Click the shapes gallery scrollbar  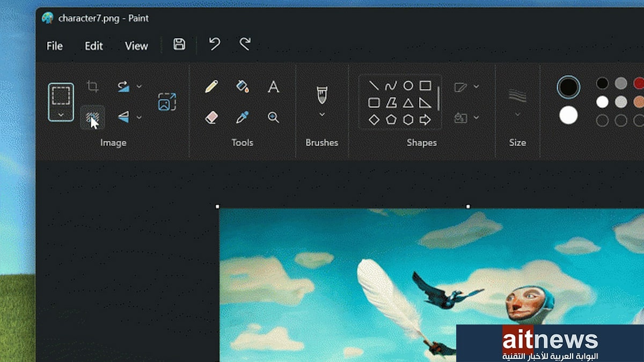[438, 98]
